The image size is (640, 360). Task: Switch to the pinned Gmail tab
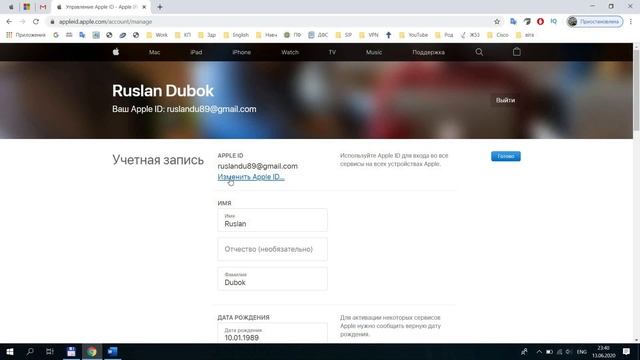(x=43, y=7)
